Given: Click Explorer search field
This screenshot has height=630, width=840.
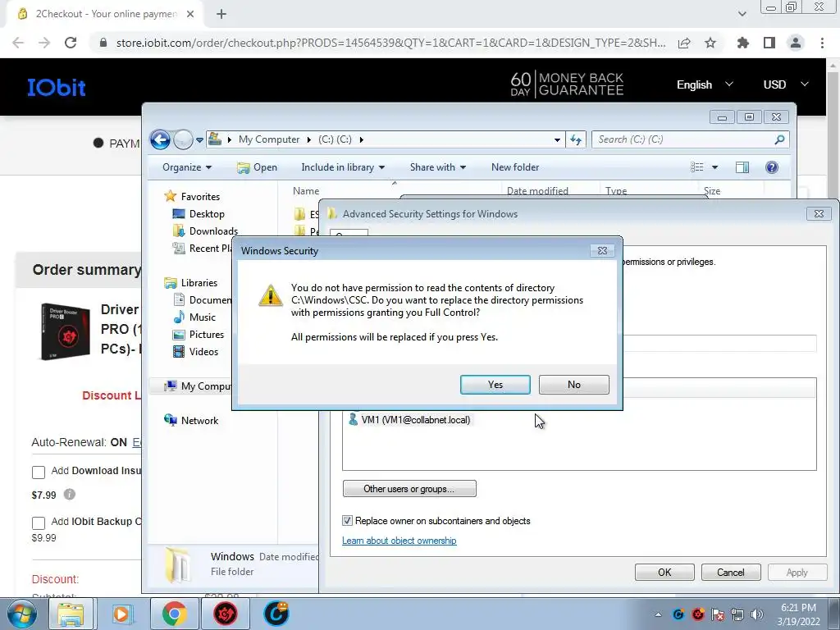Looking at the screenshot, I should (x=683, y=139).
